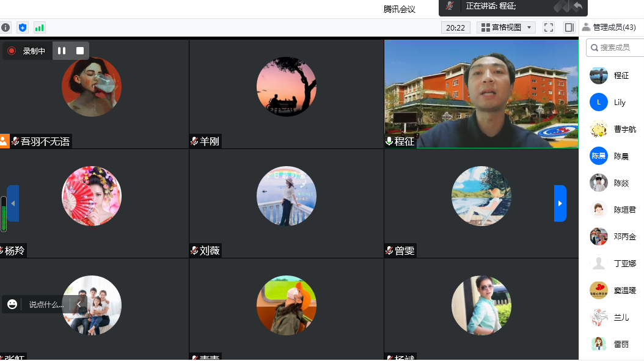Open the 宫格视图 view dropdown
The width and height of the screenshot is (644, 361).
505,27
